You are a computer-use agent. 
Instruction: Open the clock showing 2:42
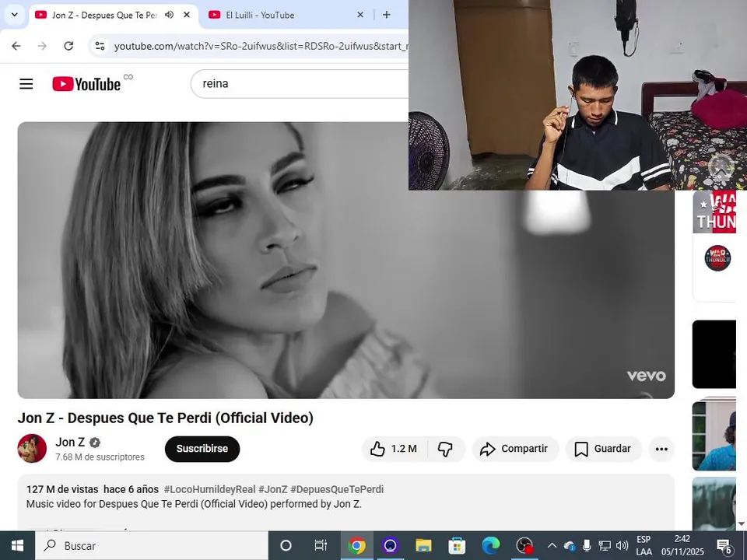click(x=682, y=546)
